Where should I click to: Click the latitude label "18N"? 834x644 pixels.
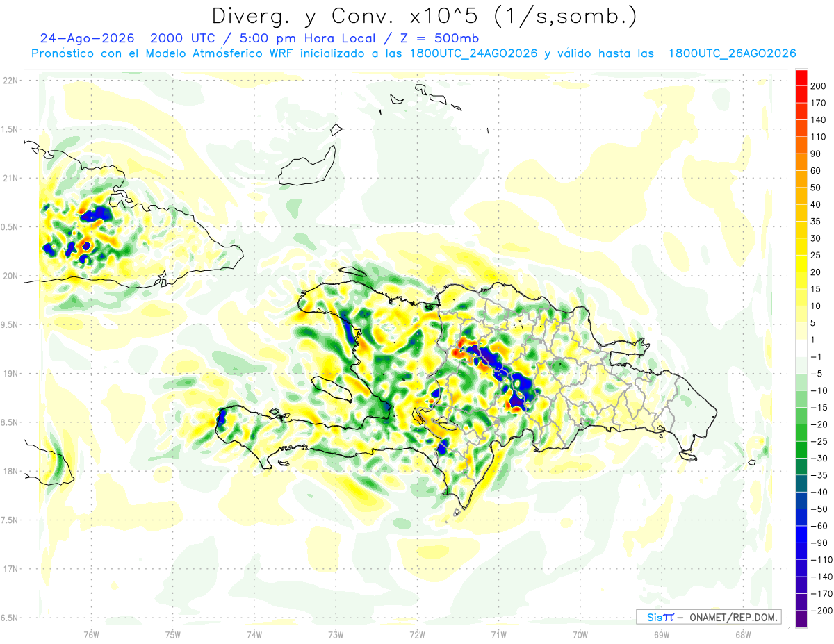[x=10, y=471]
